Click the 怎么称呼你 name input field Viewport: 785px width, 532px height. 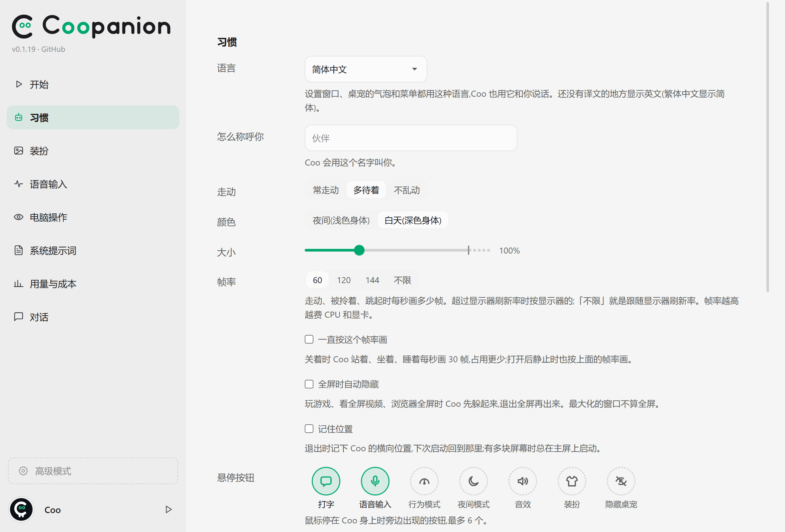(x=411, y=138)
